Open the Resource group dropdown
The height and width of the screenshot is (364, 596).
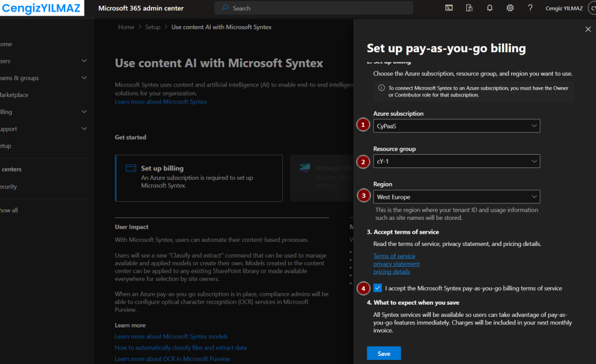[x=456, y=161]
